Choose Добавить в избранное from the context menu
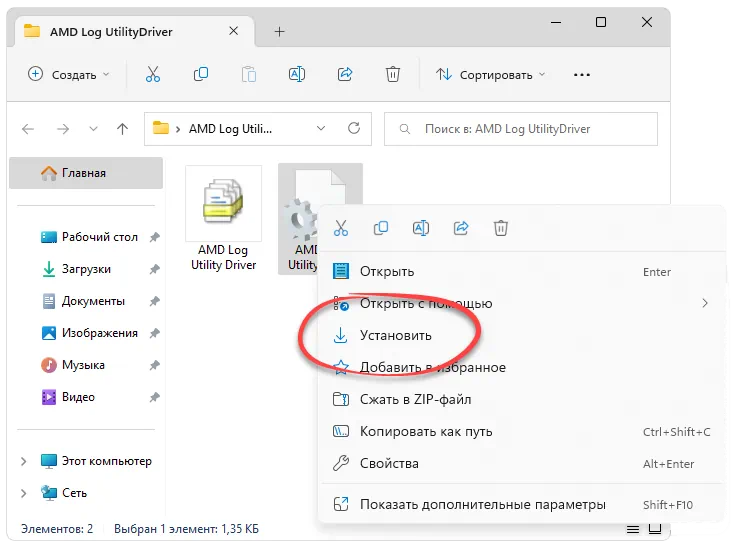The width and height of the screenshot is (736, 548). [x=522, y=368]
